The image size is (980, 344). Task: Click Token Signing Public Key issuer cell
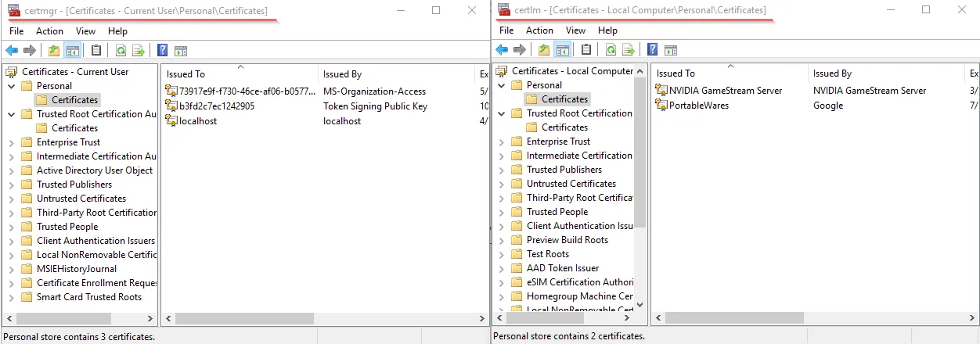pyautogui.click(x=375, y=106)
